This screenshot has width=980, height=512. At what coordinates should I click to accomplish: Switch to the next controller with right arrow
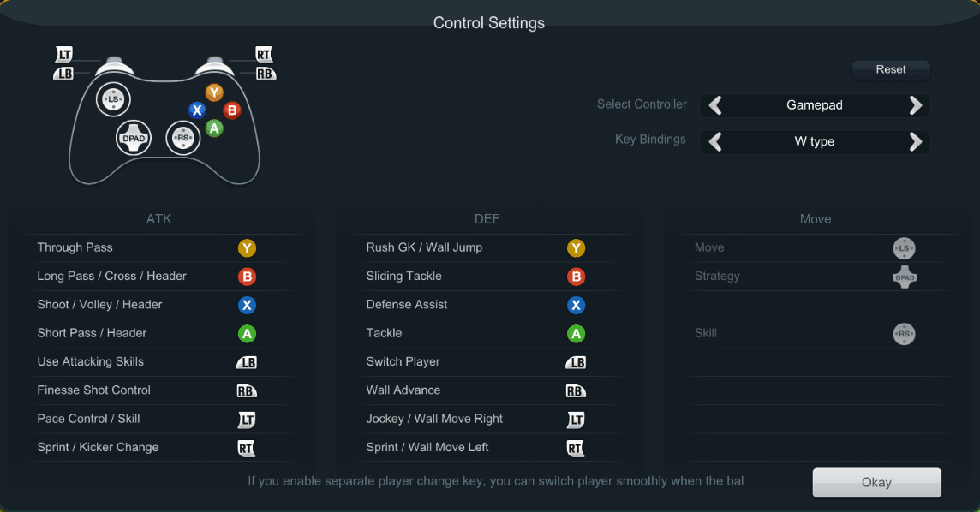915,105
